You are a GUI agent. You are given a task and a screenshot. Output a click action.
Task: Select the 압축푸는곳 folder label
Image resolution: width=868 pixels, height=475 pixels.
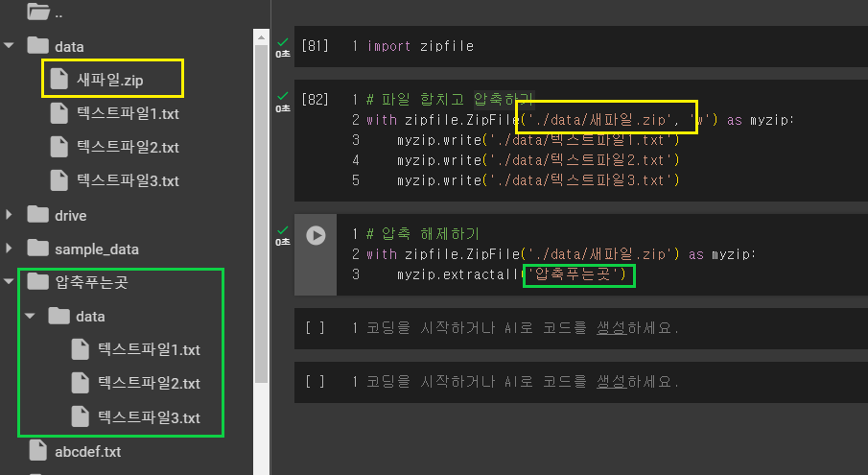(91, 282)
